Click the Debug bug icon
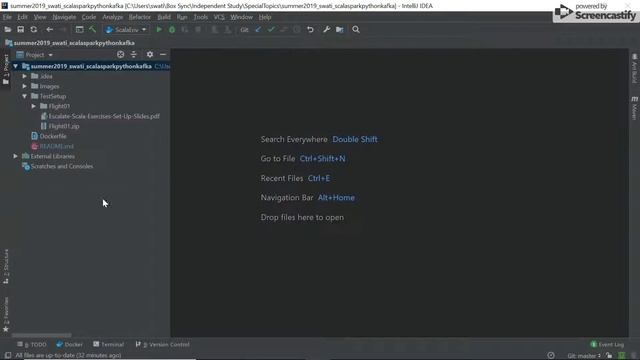 (172, 29)
